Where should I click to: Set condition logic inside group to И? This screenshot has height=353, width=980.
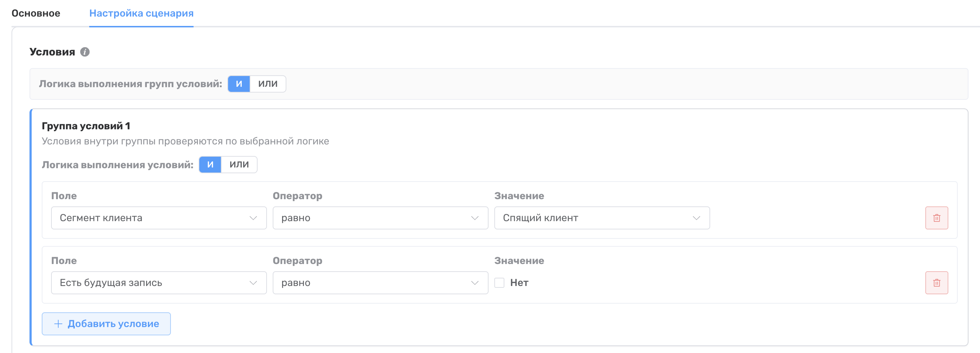[x=210, y=165]
